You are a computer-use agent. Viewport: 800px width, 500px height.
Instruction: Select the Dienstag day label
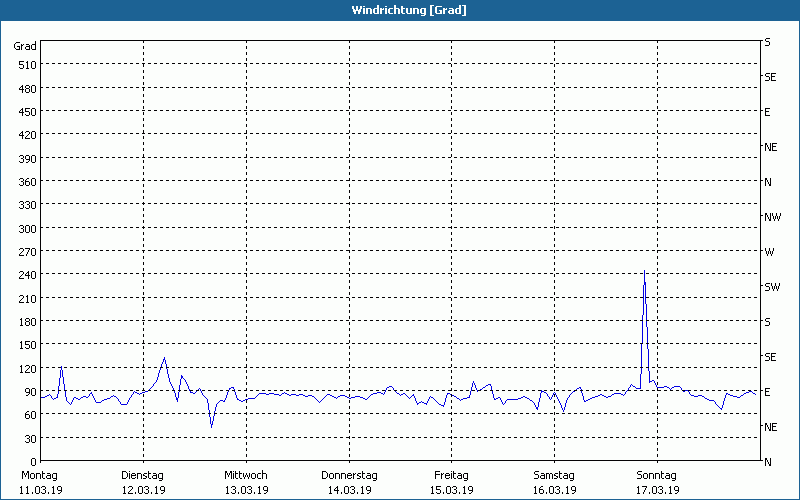(142, 475)
